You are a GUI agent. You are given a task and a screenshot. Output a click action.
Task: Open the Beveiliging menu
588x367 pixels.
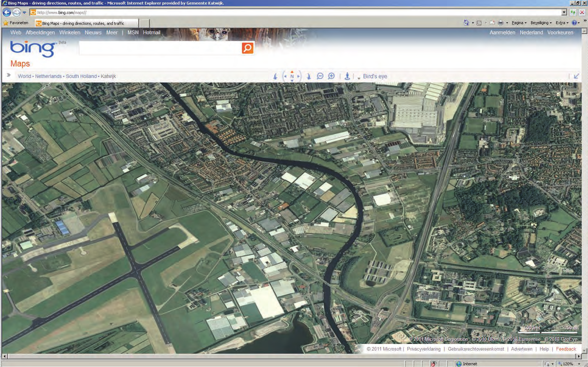pyautogui.click(x=541, y=23)
